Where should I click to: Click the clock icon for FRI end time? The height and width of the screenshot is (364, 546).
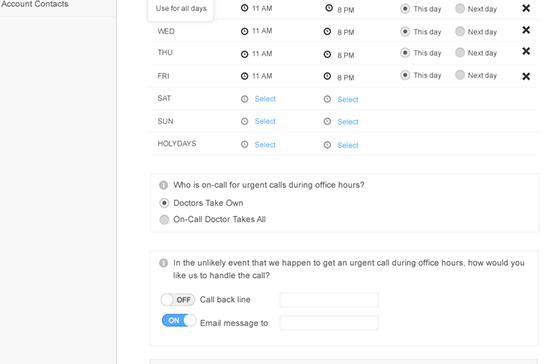[327, 76]
